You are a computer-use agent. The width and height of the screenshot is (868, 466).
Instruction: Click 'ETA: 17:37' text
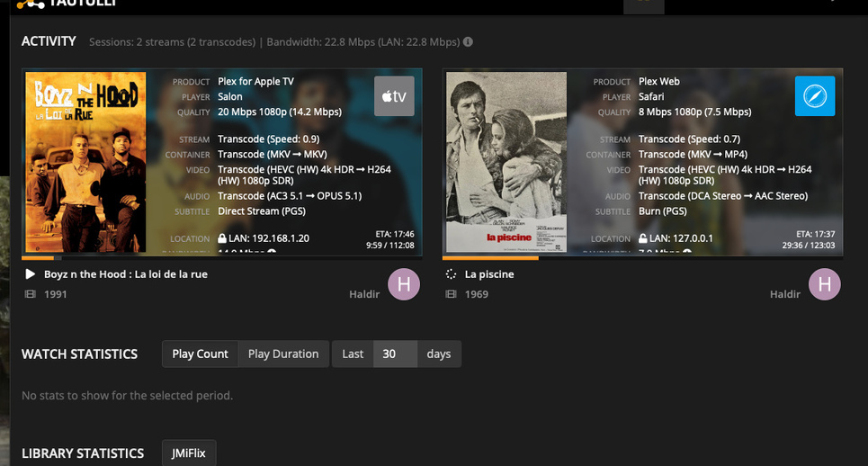click(816, 234)
